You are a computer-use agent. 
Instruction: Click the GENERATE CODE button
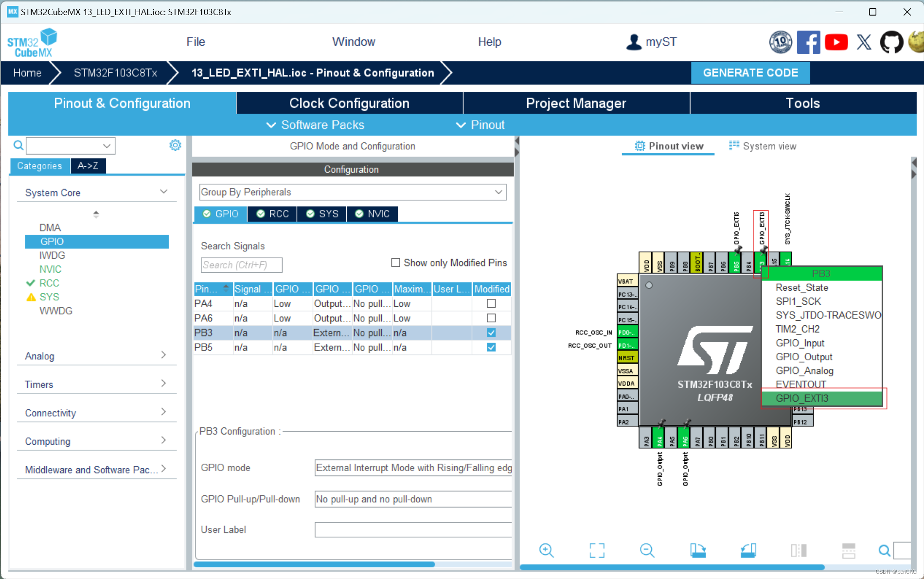750,73
